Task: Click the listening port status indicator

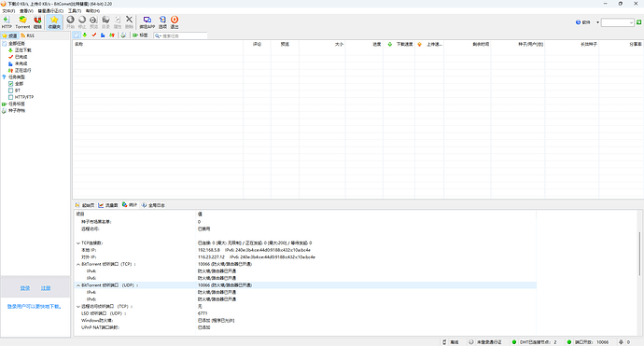Action: 588,342
